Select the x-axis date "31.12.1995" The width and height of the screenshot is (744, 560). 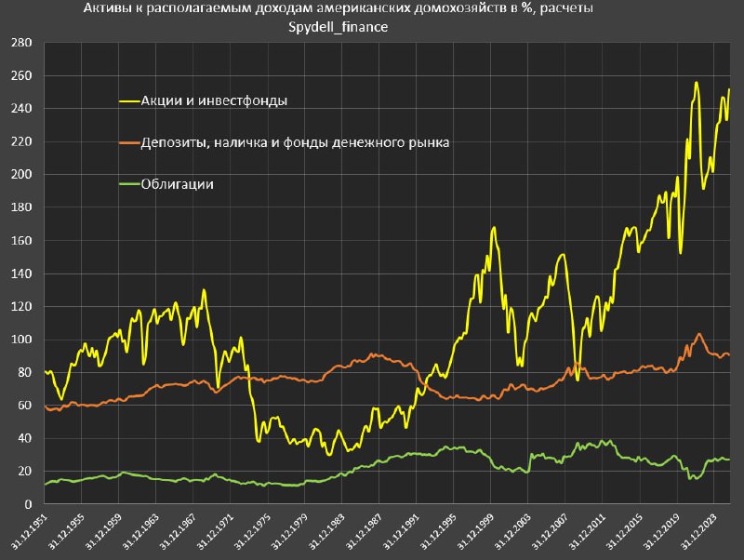438,531
